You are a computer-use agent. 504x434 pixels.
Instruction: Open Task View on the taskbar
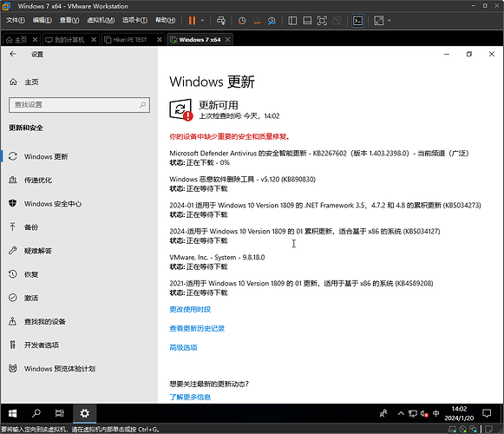[x=60, y=413]
